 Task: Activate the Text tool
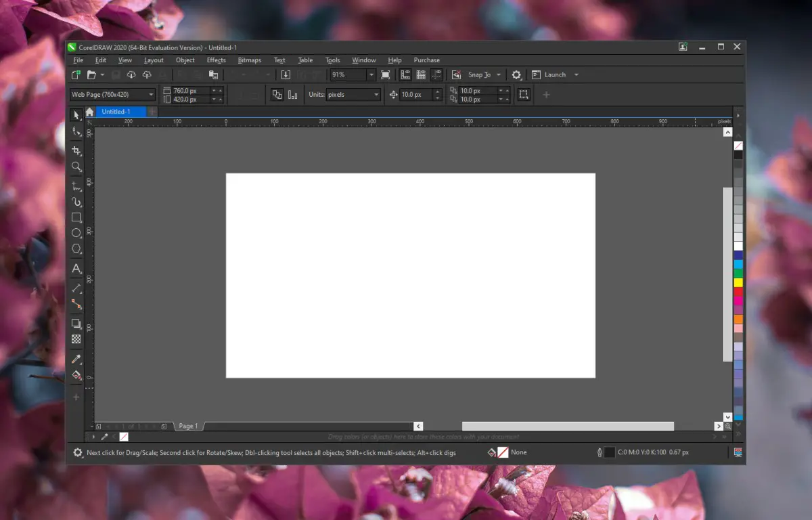(x=76, y=269)
